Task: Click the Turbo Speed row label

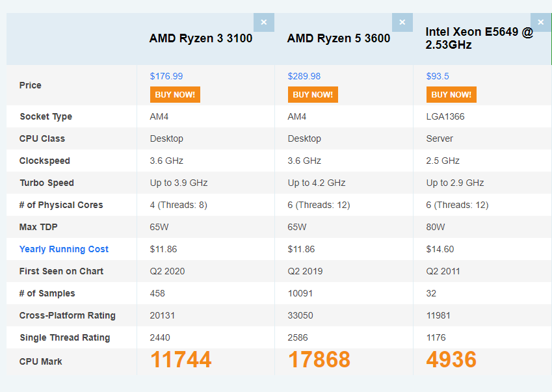Action: point(47,183)
